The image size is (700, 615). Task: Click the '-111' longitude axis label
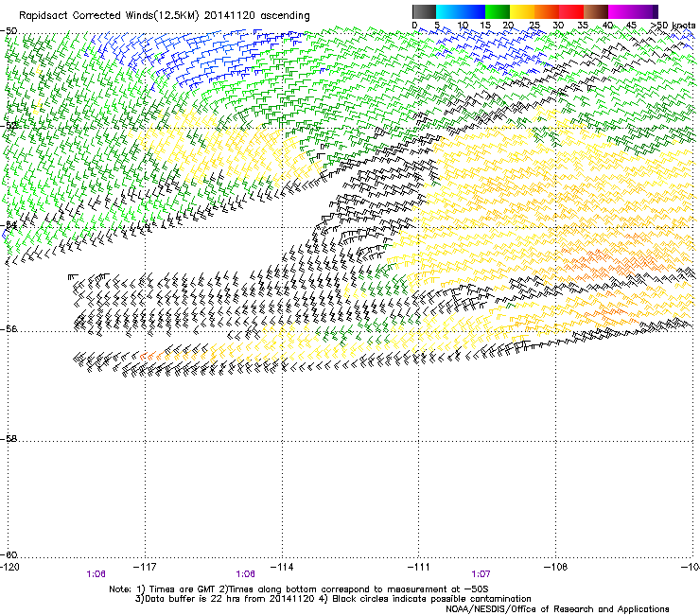pos(419,567)
